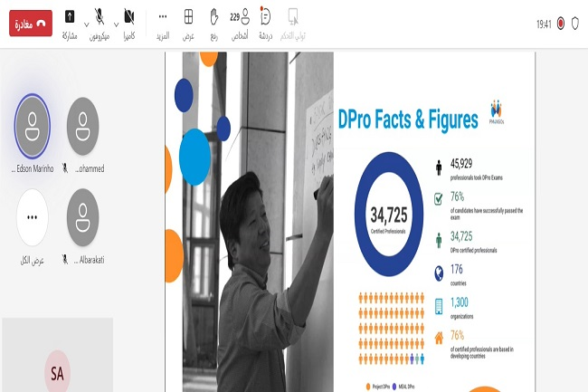The image size is (588, 392).
Task: Unmute the microphone (ميكروفون) icon
Action: tap(100, 16)
